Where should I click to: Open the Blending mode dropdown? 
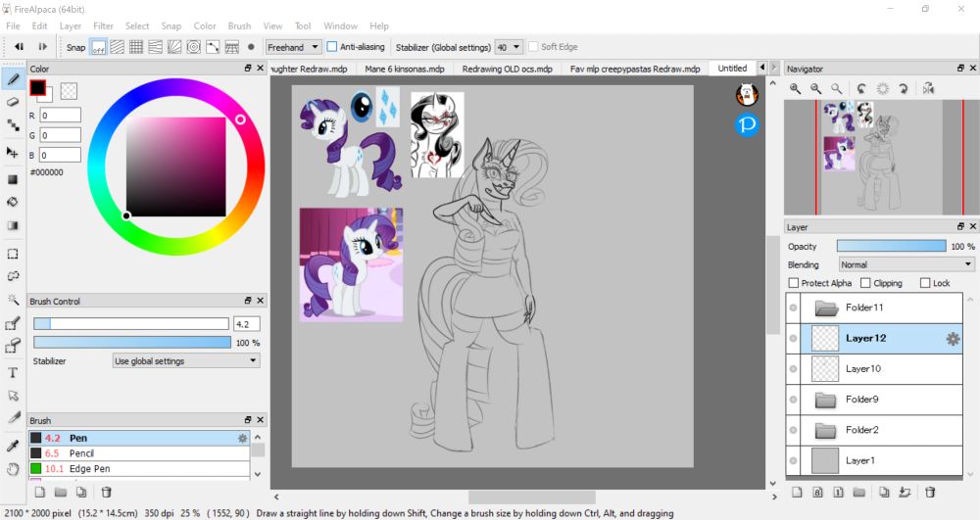[906, 264]
